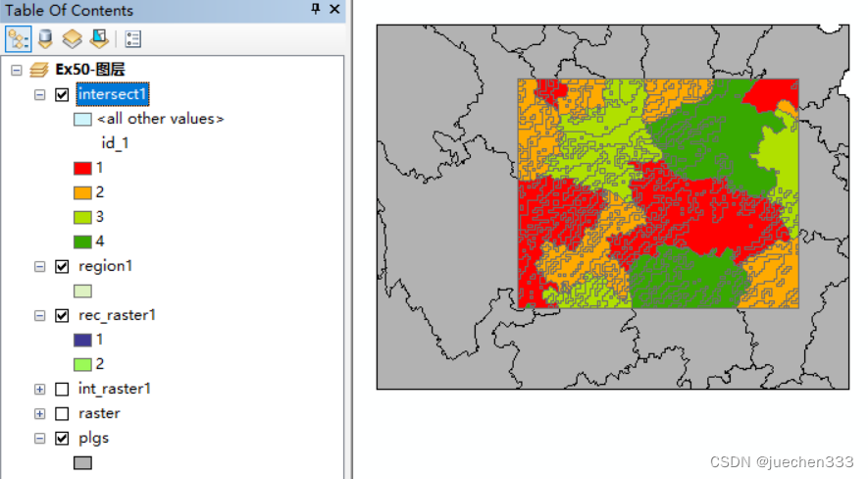Viewport: 868px width, 479px height.
Task: Click the Table Of Contents title bar
Action: 173,10
